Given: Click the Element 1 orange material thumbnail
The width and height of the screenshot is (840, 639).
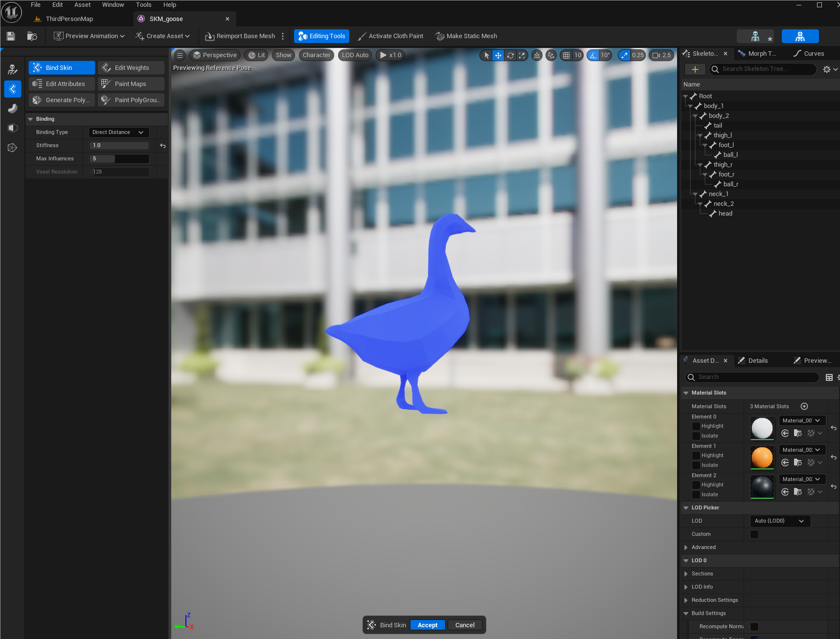Looking at the screenshot, I should coord(762,458).
